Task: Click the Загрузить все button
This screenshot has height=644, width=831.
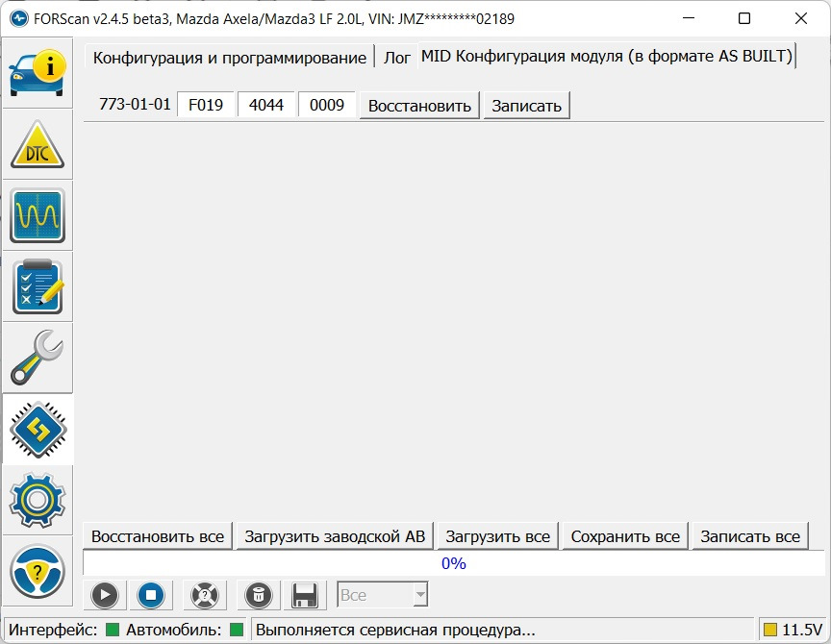Action: (497, 536)
